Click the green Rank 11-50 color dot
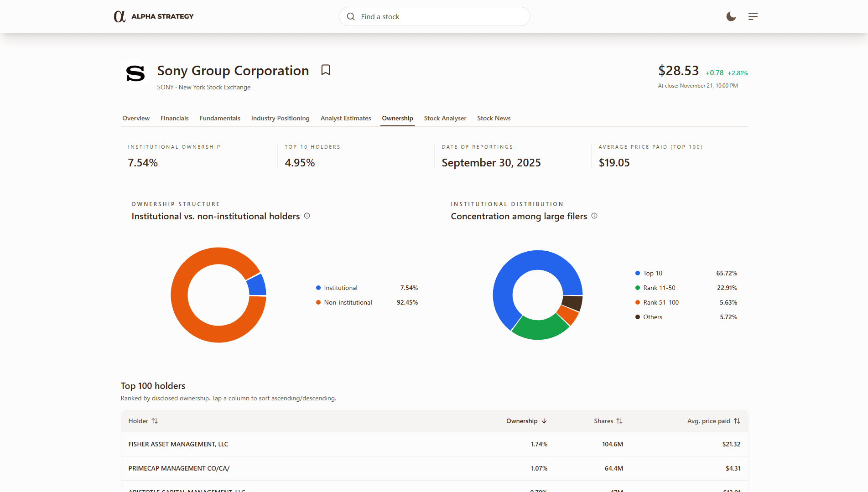This screenshot has width=868, height=492. point(637,288)
